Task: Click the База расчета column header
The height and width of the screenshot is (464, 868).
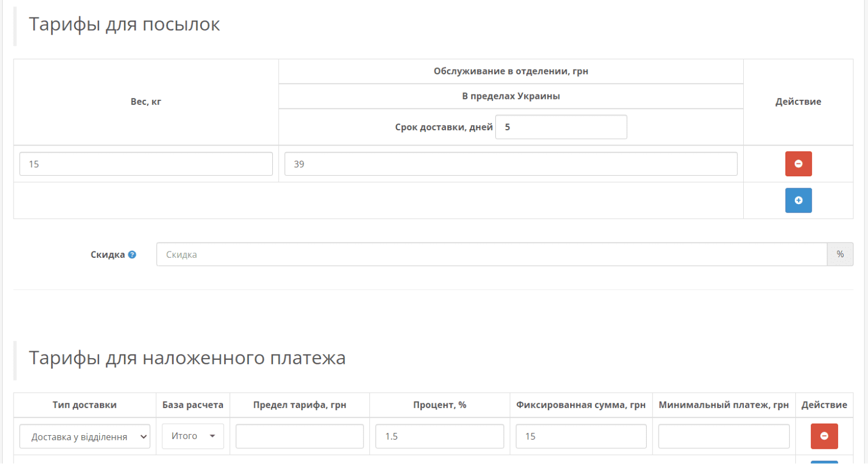Action: [x=193, y=405]
